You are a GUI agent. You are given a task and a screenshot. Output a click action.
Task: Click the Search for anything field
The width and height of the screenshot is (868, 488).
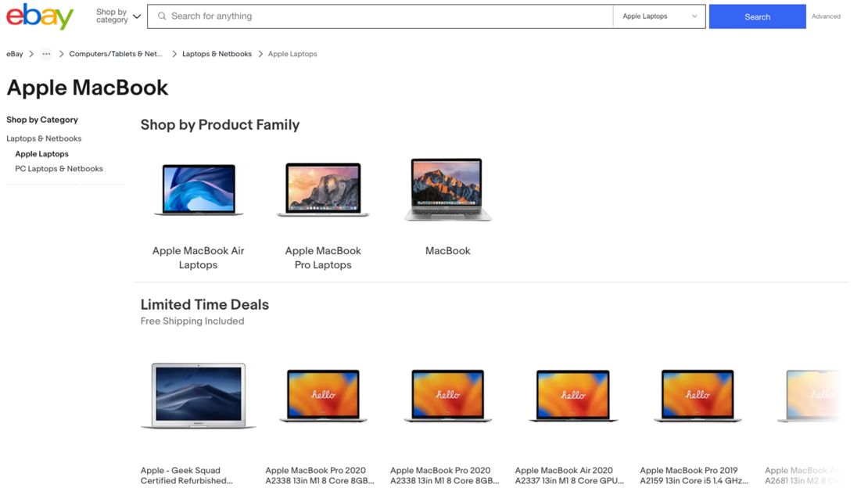tap(380, 16)
